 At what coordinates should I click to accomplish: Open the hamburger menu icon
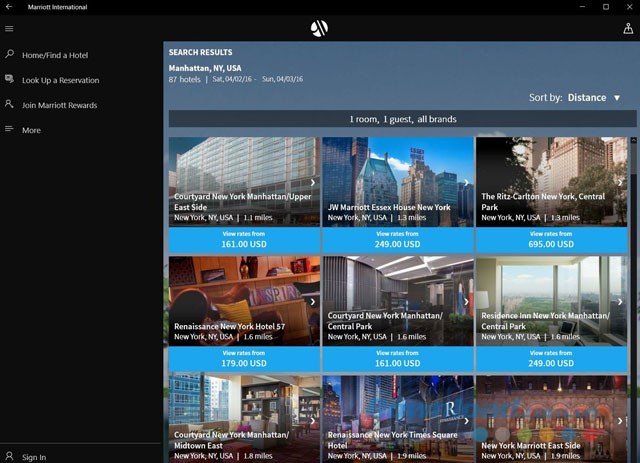pyautogui.click(x=9, y=29)
